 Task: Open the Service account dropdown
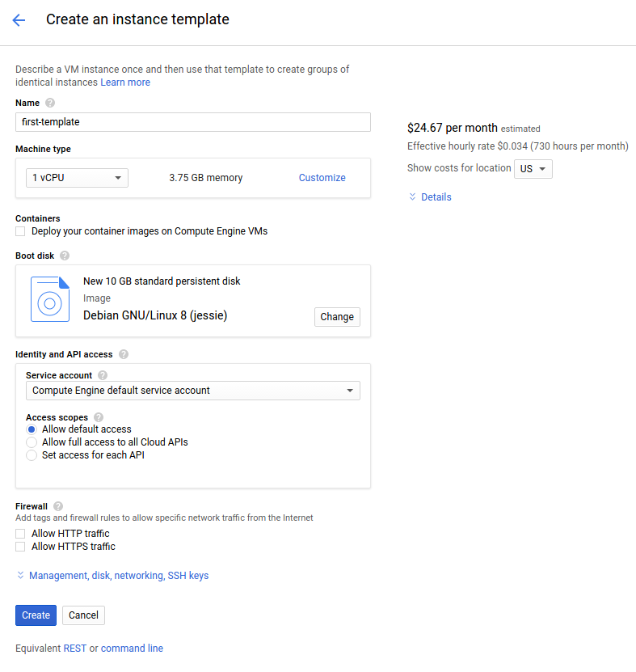[192, 391]
